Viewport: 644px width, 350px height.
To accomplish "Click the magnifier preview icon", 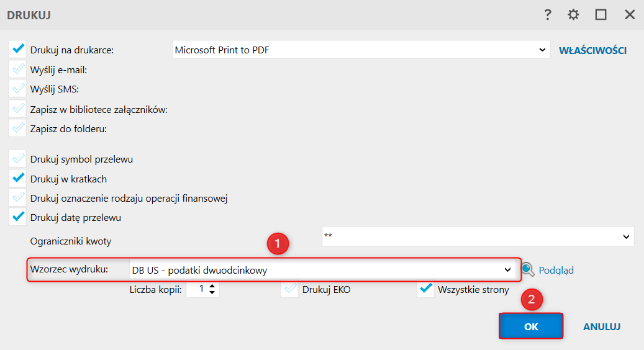I will point(527,269).
